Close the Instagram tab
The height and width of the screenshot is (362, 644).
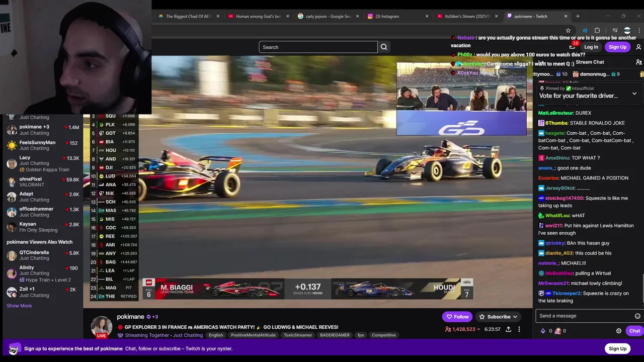click(x=427, y=16)
